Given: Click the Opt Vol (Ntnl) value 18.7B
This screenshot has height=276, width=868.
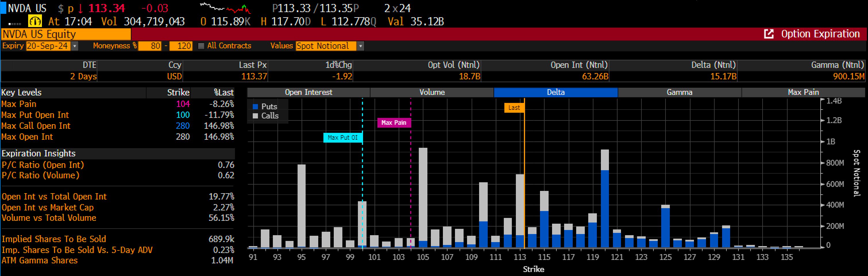Looking at the screenshot, I should point(469,76).
